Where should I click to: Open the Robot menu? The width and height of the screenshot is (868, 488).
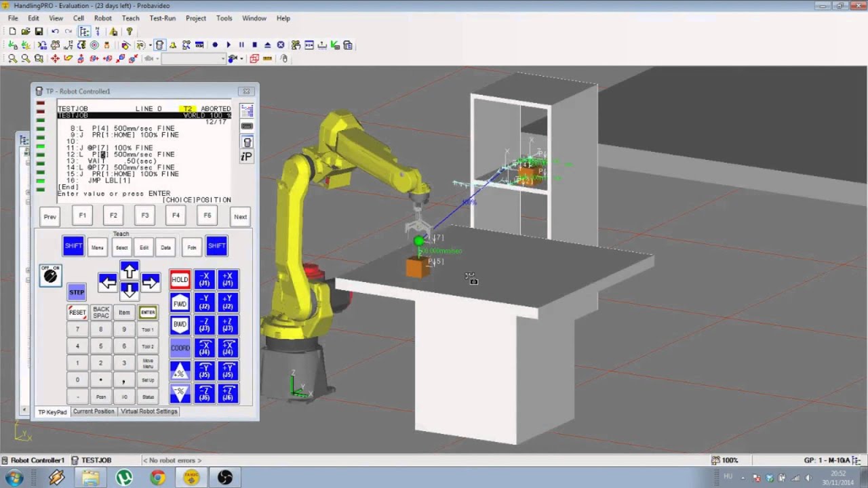click(x=103, y=18)
